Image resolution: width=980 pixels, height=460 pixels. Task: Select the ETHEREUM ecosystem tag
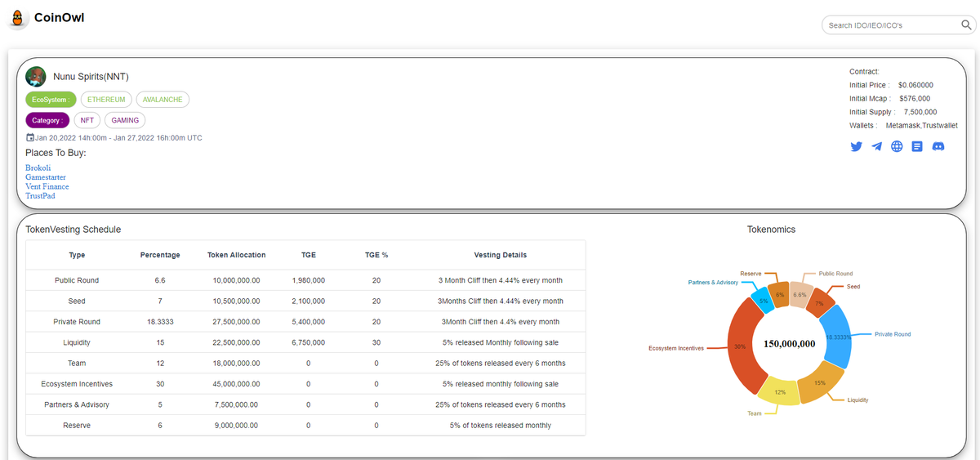click(106, 100)
